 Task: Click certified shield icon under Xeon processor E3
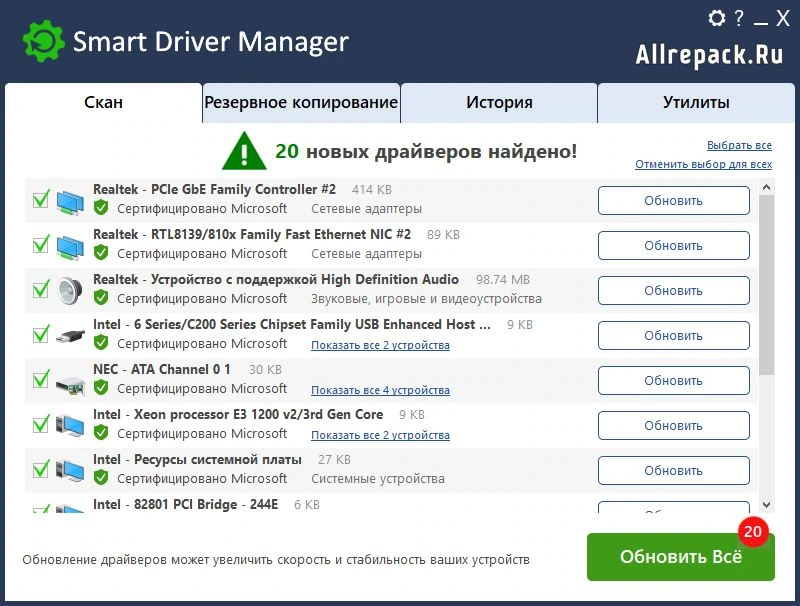point(101,433)
